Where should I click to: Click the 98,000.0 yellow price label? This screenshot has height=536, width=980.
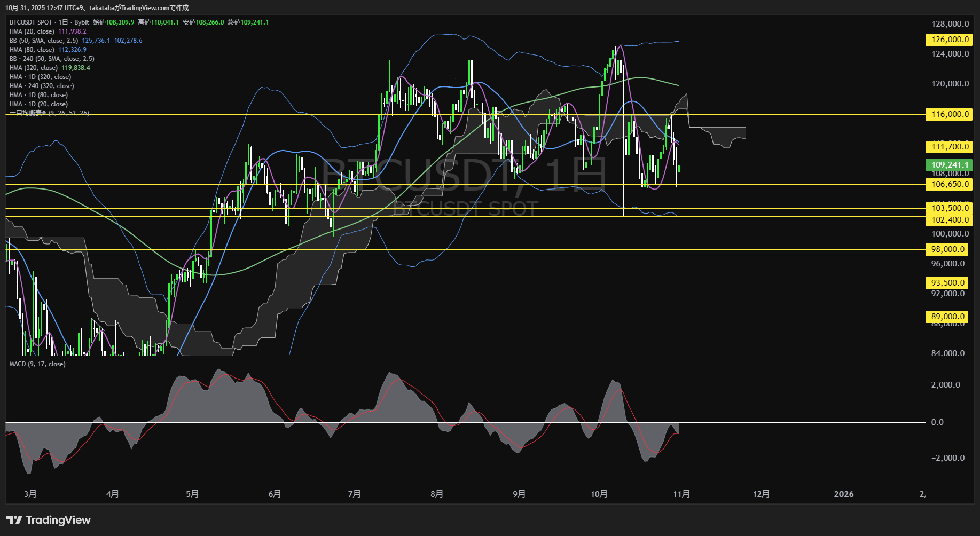pos(948,249)
